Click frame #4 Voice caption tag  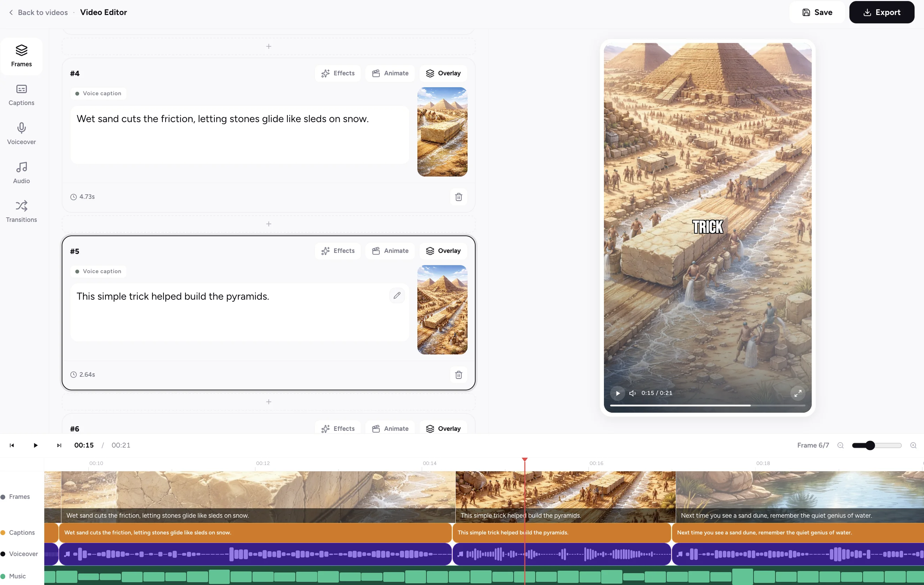[98, 93]
